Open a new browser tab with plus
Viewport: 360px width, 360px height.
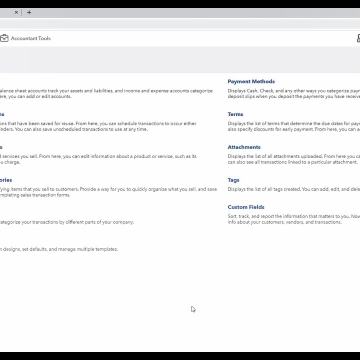coord(29,13)
